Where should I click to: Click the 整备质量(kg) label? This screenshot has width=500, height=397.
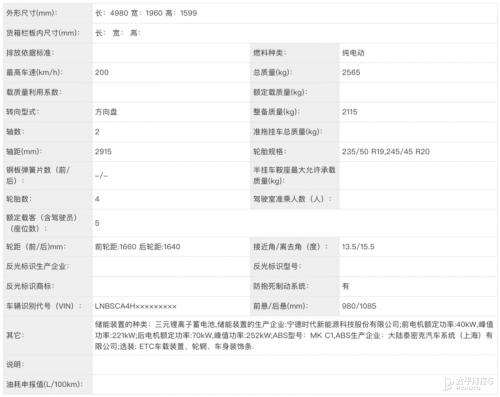[x=276, y=112]
